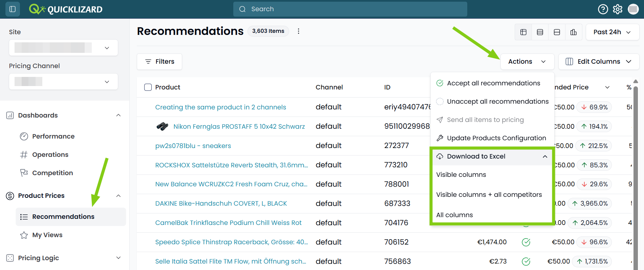Click accepted checkmark in Speedo Splice row
The width and height of the screenshot is (644, 270).
[x=526, y=242]
